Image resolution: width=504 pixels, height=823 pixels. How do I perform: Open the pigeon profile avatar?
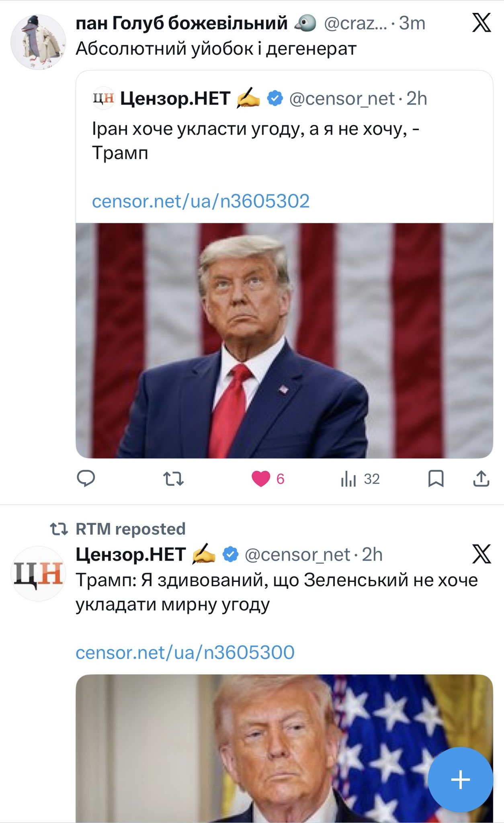(38, 42)
